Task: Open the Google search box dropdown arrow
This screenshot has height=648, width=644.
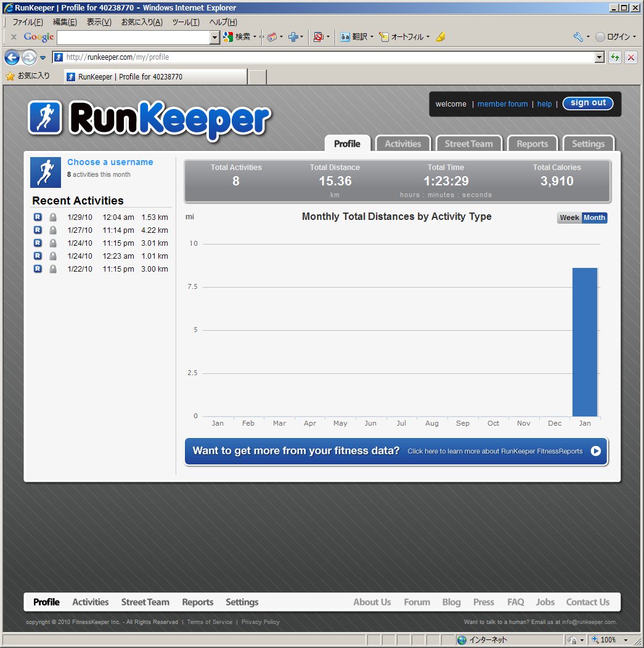Action: click(214, 38)
